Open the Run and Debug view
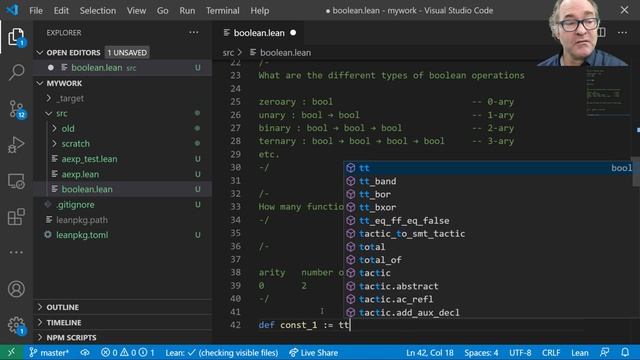The width and height of the screenshot is (640, 360). [x=16, y=145]
